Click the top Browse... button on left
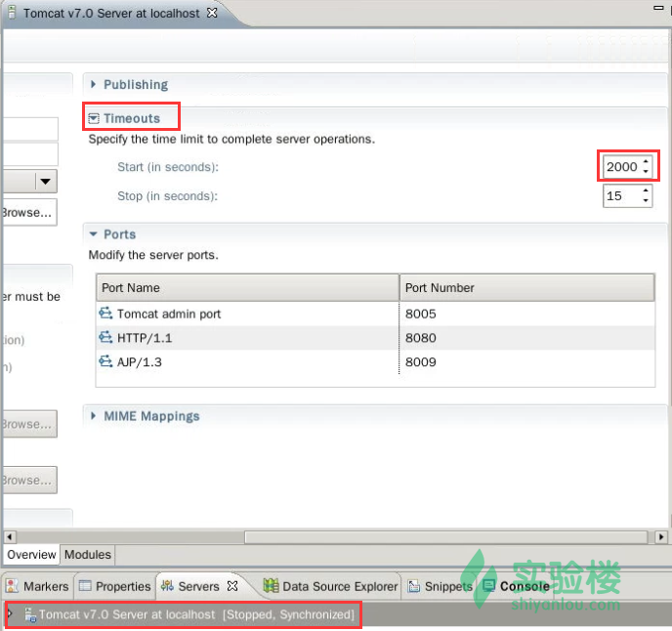Image resolution: width=672 pixels, height=631 pixels. (28, 213)
